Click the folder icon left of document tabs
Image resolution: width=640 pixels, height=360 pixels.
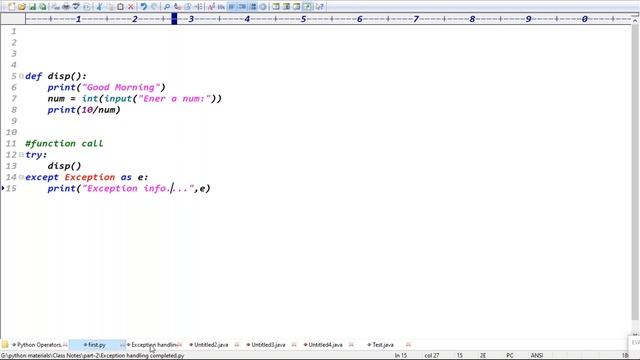point(5,344)
